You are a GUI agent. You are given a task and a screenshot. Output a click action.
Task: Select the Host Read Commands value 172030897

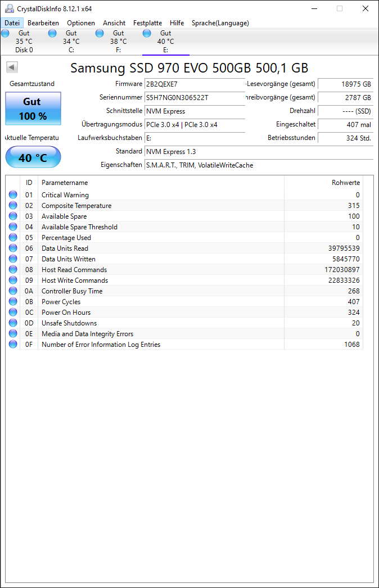[342, 270]
